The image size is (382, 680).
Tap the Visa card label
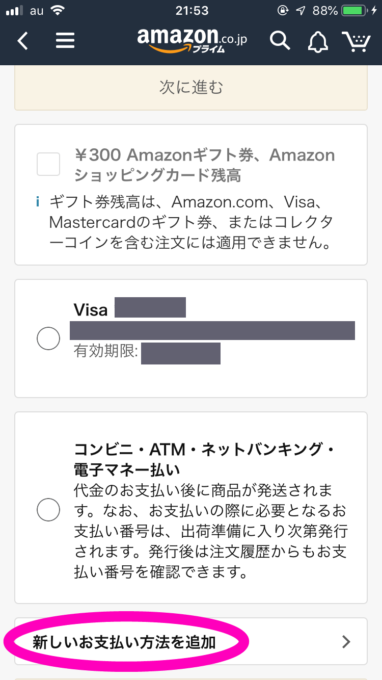91,310
